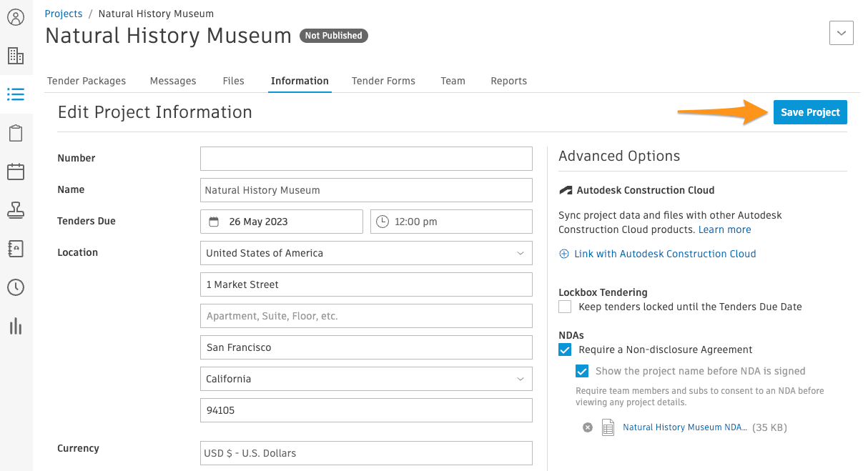The image size is (868, 471).
Task: Click the Autodesk Construction Cloud logo icon
Action: [x=566, y=191]
